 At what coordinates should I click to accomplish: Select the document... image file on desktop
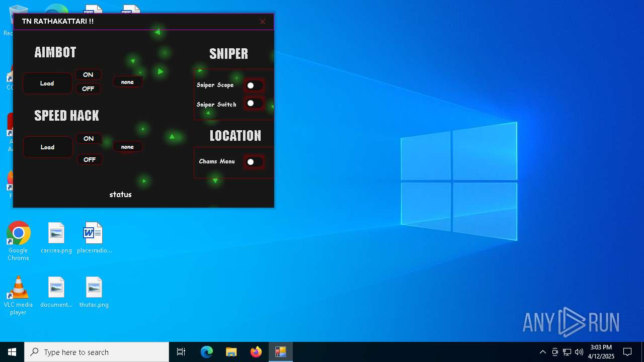pyautogui.click(x=56, y=293)
